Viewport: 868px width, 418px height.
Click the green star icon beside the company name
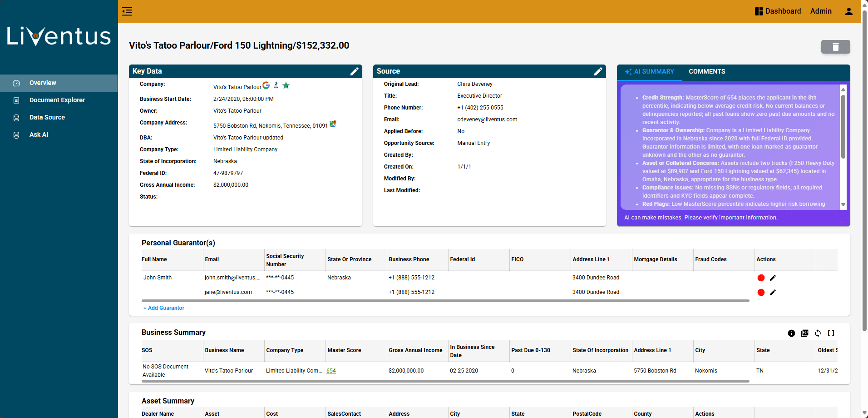286,85
